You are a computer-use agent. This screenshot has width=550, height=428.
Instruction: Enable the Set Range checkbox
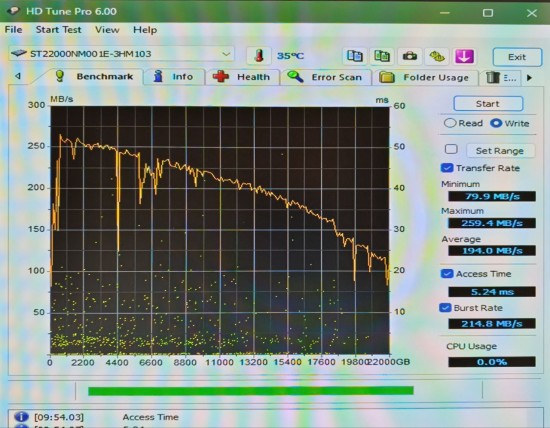pos(451,149)
